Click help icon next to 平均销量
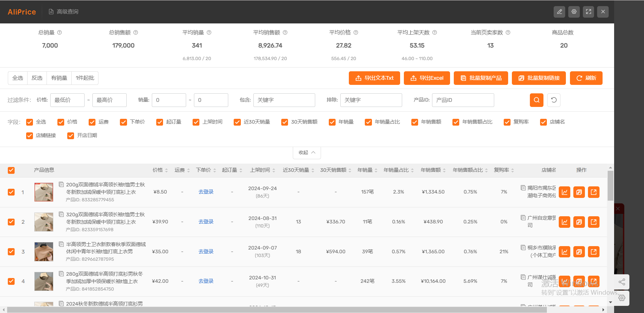This screenshot has height=313, width=644. 209,33
